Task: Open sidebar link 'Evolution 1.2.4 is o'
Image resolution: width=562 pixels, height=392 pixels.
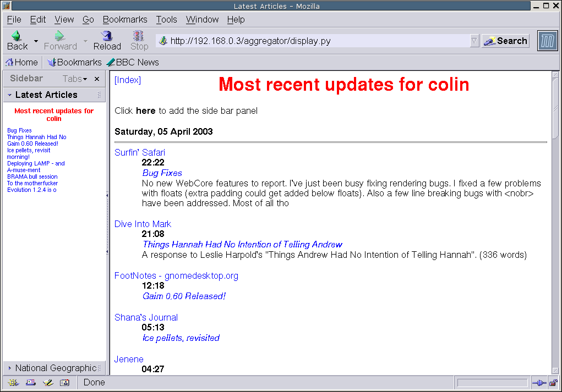Action: coord(32,190)
